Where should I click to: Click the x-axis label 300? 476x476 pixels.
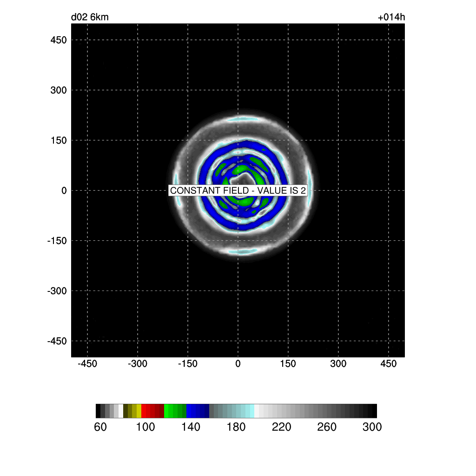coord(338,364)
